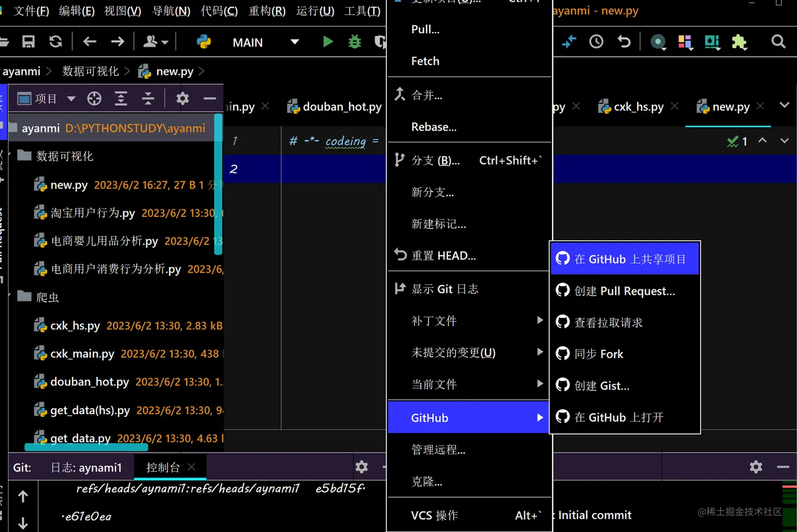Screen dimensions: 797x532
Task: Hide the project panel with minus icon
Action: [210, 98]
